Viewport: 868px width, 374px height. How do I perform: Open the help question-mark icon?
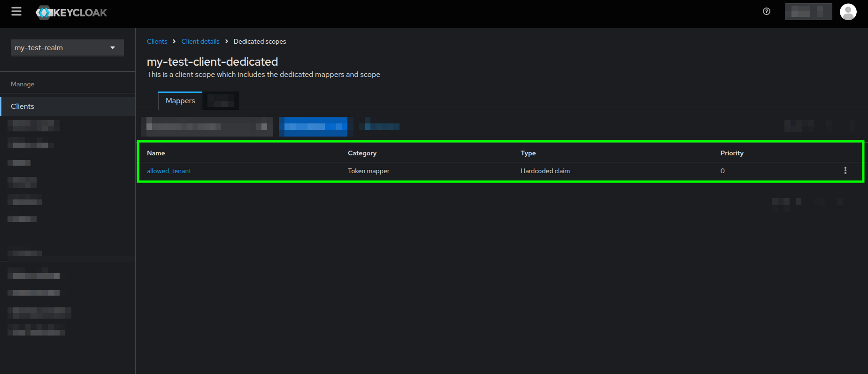pos(767,12)
